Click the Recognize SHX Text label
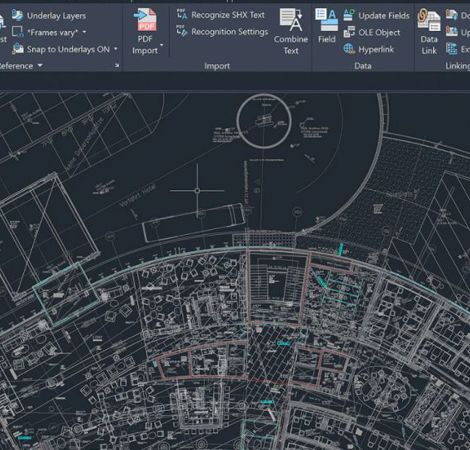This screenshot has width=470, height=450. click(228, 15)
